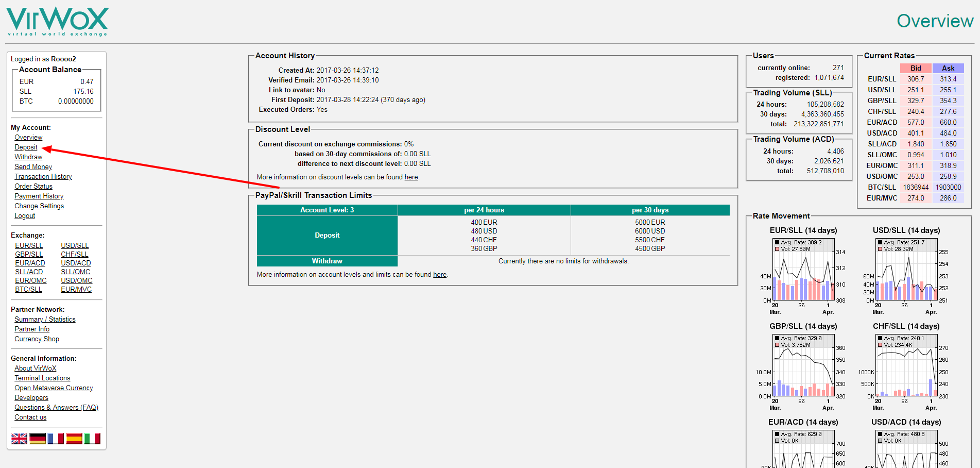Open EUR/MVC exchange link
This screenshot has width=980, height=468.
[x=76, y=290]
